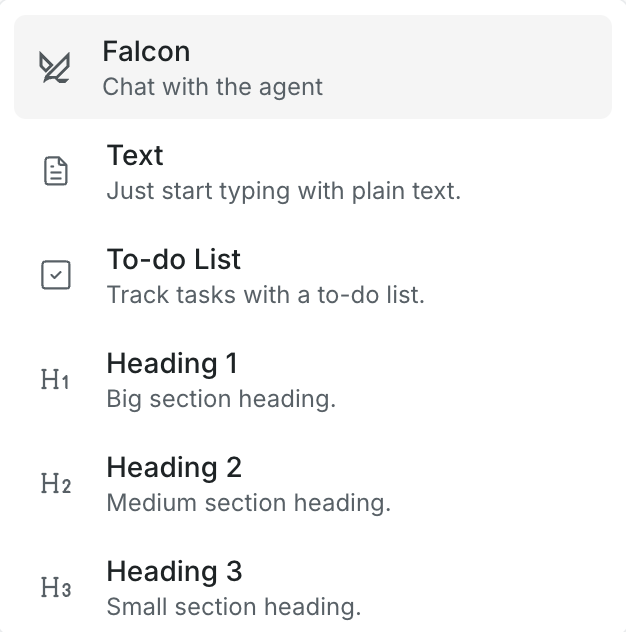Click the To-do List checkbox icon
The image size is (626, 632).
pyautogui.click(x=56, y=276)
